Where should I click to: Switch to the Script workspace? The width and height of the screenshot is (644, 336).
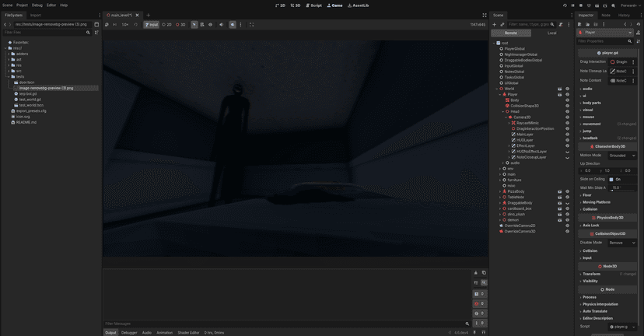click(x=313, y=5)
